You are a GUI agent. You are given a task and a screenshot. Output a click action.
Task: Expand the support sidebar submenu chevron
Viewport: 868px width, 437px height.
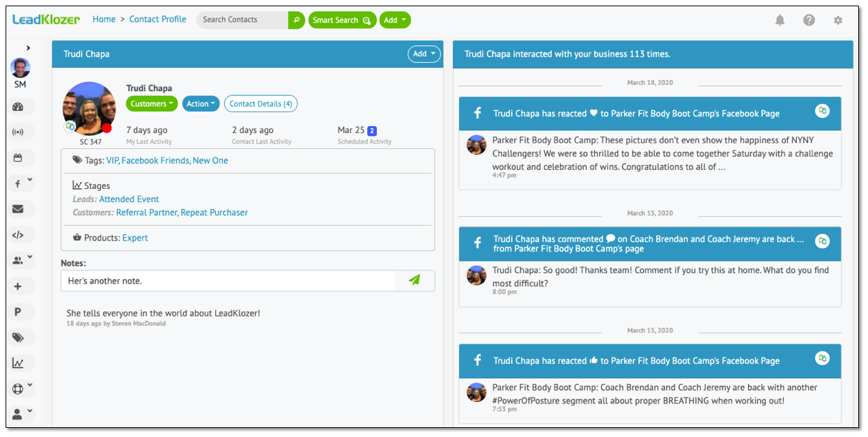click(29, 386)
